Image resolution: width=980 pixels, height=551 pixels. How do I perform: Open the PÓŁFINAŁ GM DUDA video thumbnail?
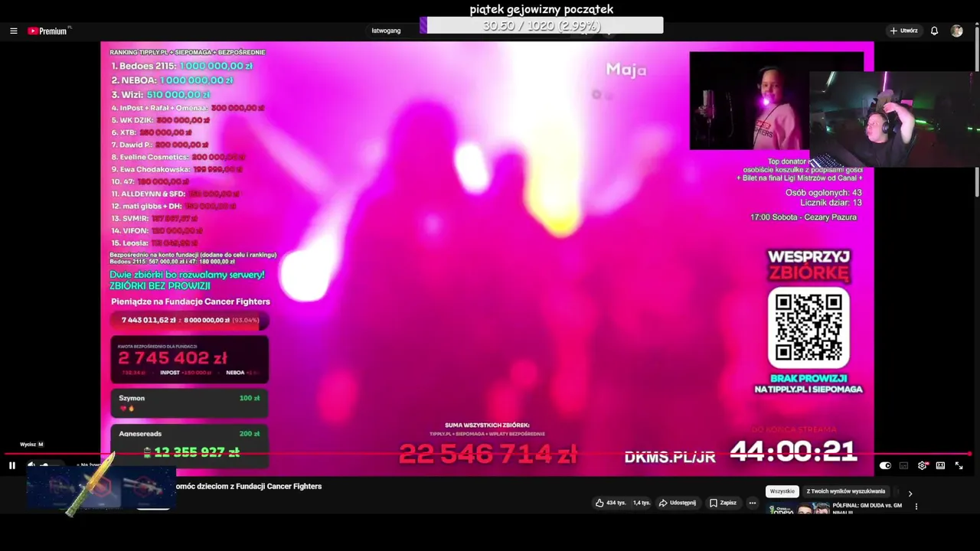tap(799, 508)
